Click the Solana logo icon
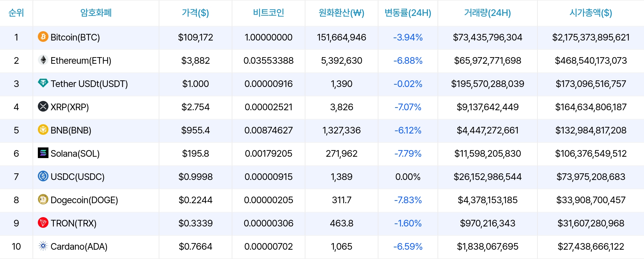This screenshot has height=259, width=644. [x=43, y=153]
